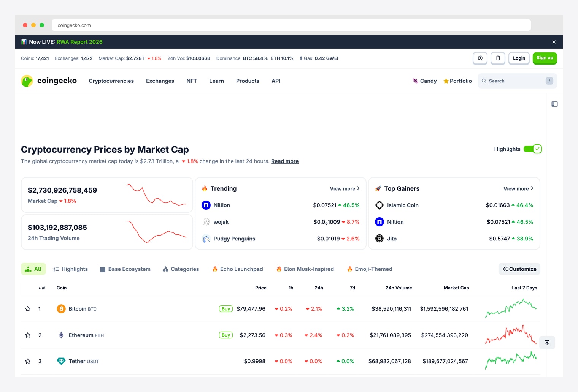Open Ethereum last 7 days chart

[511, 335]
